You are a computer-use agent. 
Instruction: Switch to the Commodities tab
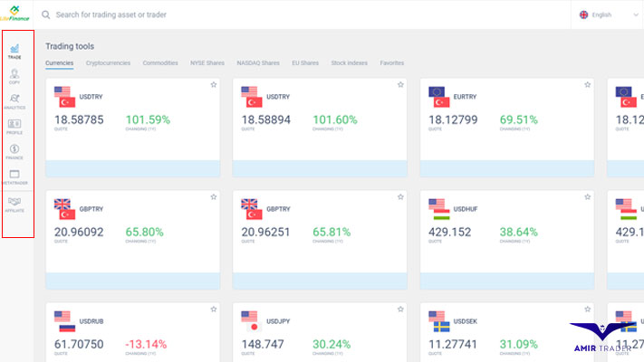160,63
